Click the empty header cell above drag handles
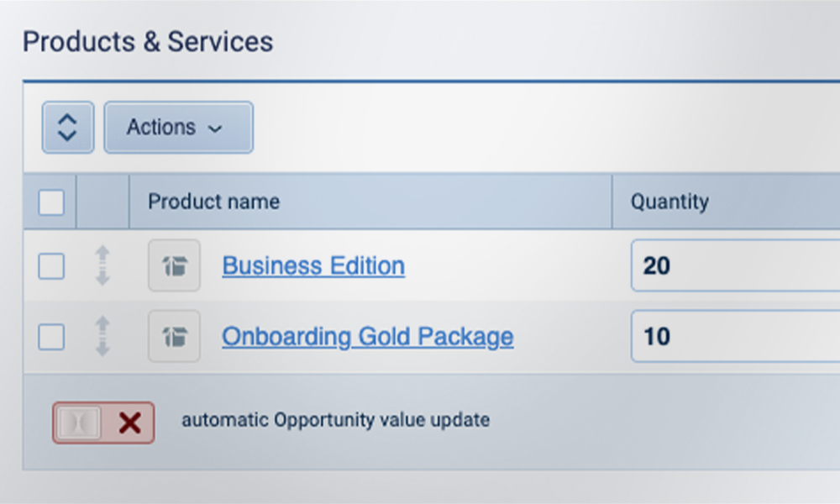 [x=102, y=202]
